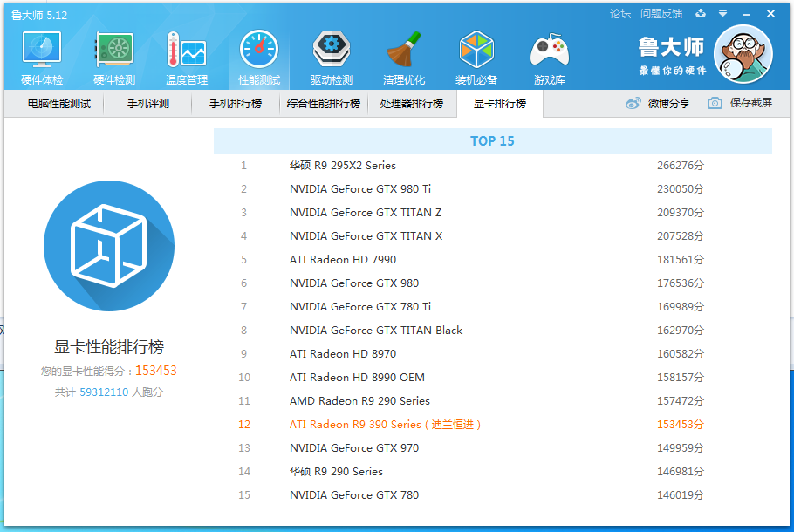Screen dimensions: 794x532
Task: Minimize the 鲁大师 window
Action: tap(746, 14)
